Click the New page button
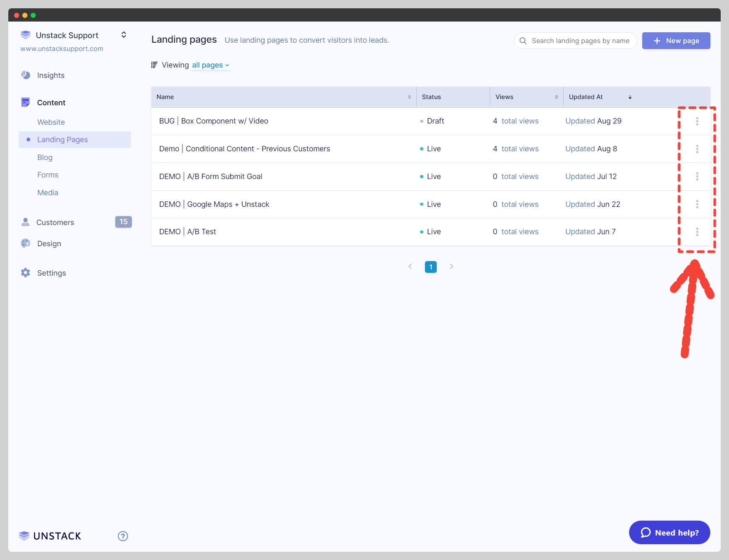 click(x=676, y=41)
